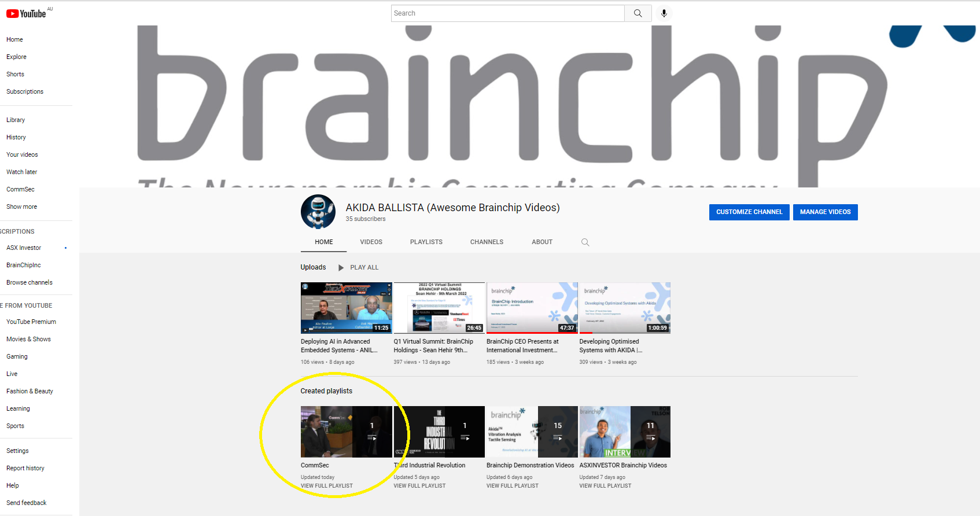Viewport: 980px width, 516px height.
Task: Click the search magnifier button
Action: (638, 13)
